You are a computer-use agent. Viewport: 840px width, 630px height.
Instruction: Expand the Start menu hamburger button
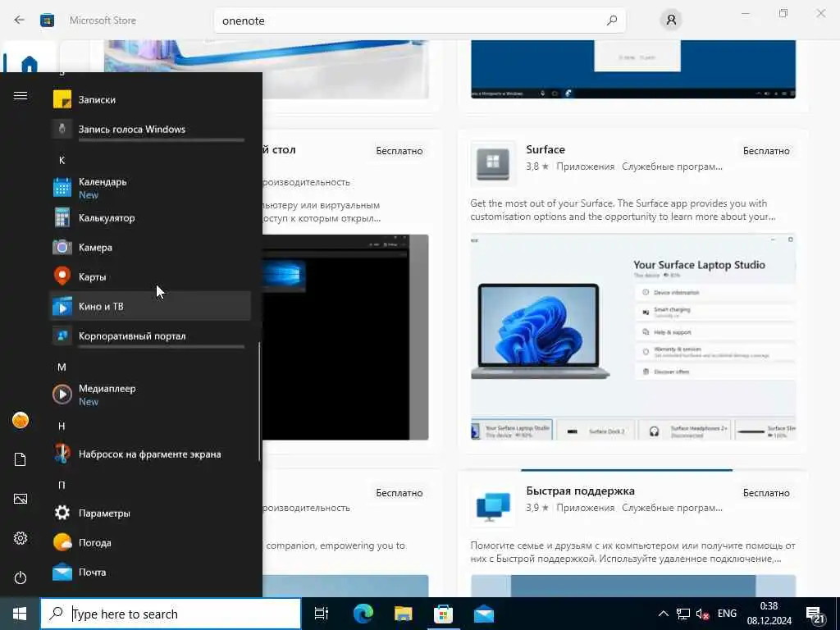[x=21, y=96]
